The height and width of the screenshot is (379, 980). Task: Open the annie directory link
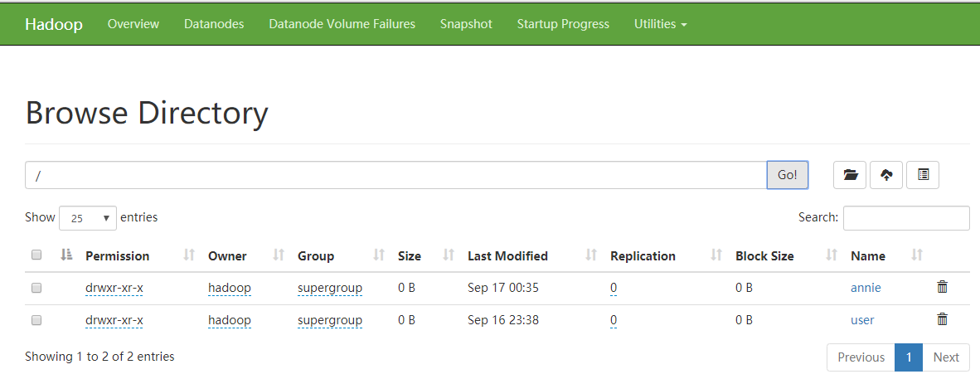tap(866, 288)
